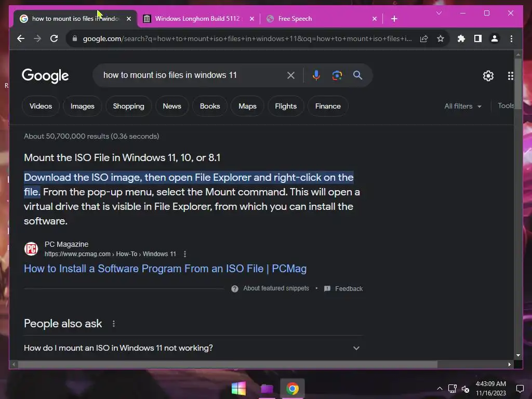View site information via the lock icon
Screen dimensions: 532x399
click(x=75, y=38)
